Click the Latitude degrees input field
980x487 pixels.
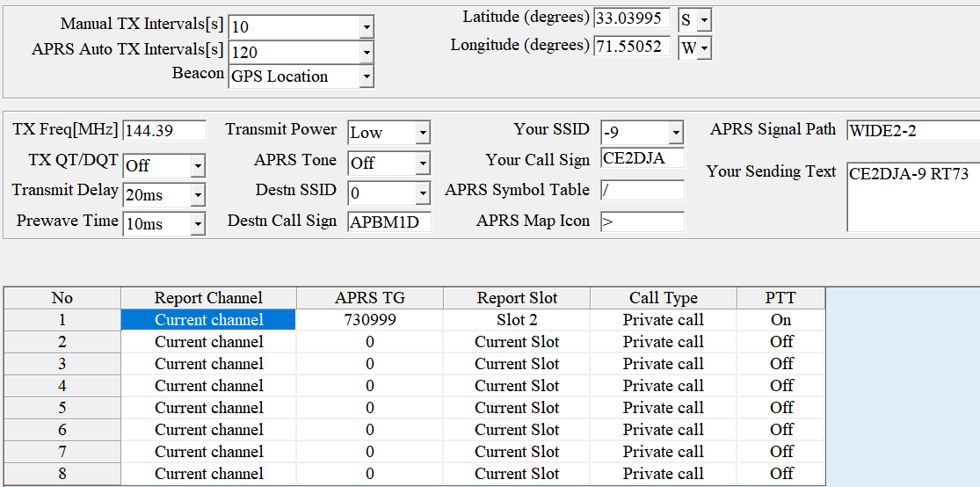click(631, 18)
